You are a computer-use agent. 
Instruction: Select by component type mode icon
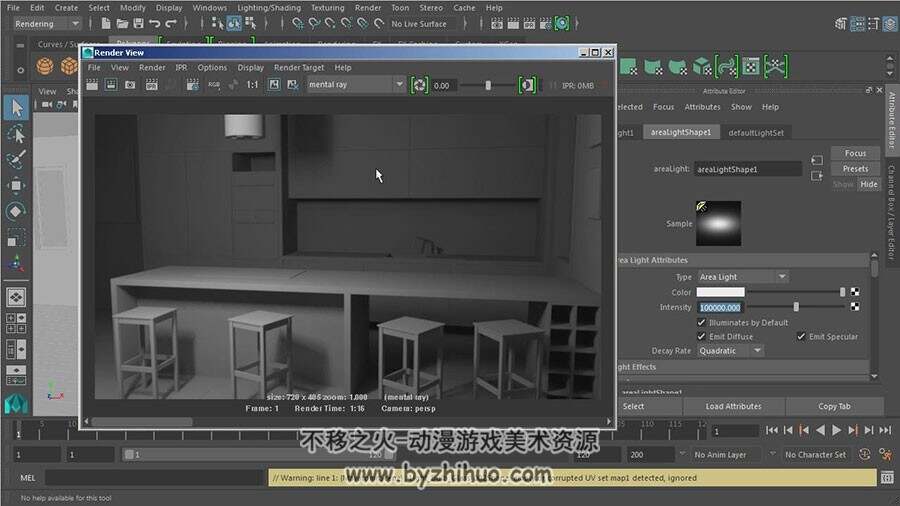pos(250,24)
